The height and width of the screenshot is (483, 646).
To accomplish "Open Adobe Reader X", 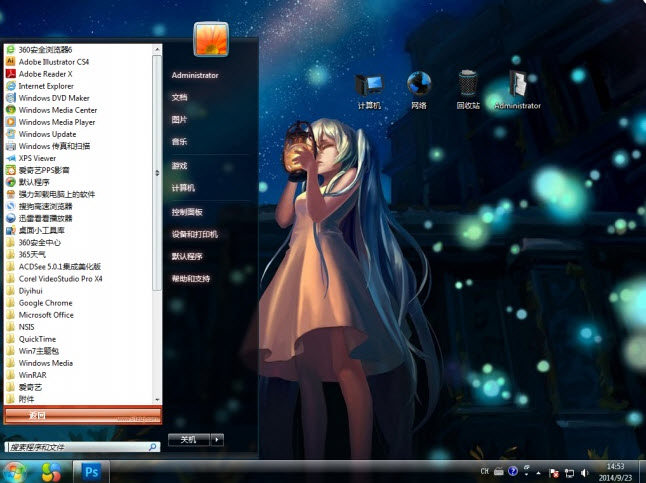I will pyautogui.click(x=40, y=74).
